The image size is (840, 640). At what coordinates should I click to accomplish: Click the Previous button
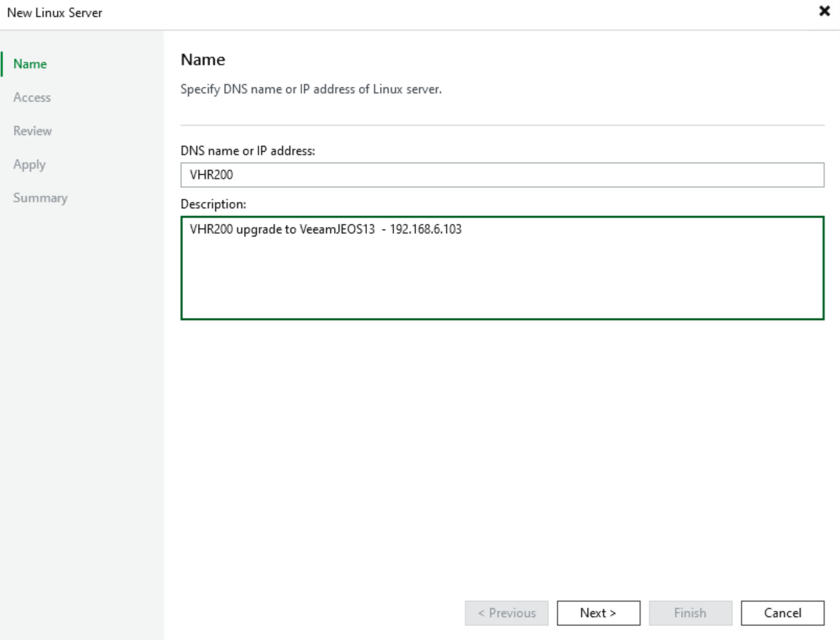506,613
